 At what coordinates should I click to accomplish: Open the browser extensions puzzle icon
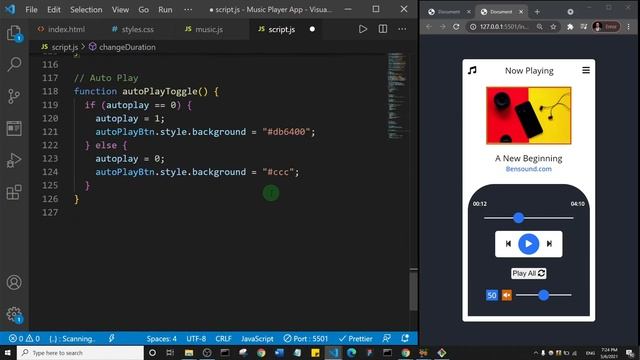click(x=570, y=27)
